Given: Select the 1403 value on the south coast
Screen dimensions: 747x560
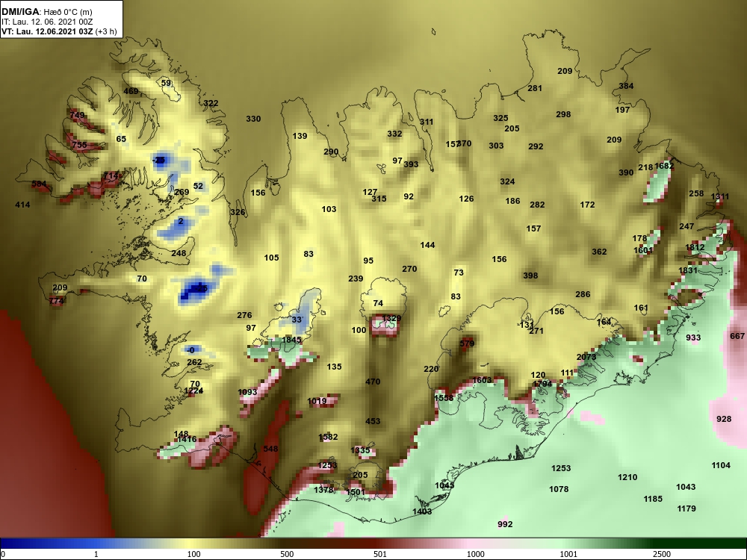Looking at the screenshot, I should [x=422, y=511].
